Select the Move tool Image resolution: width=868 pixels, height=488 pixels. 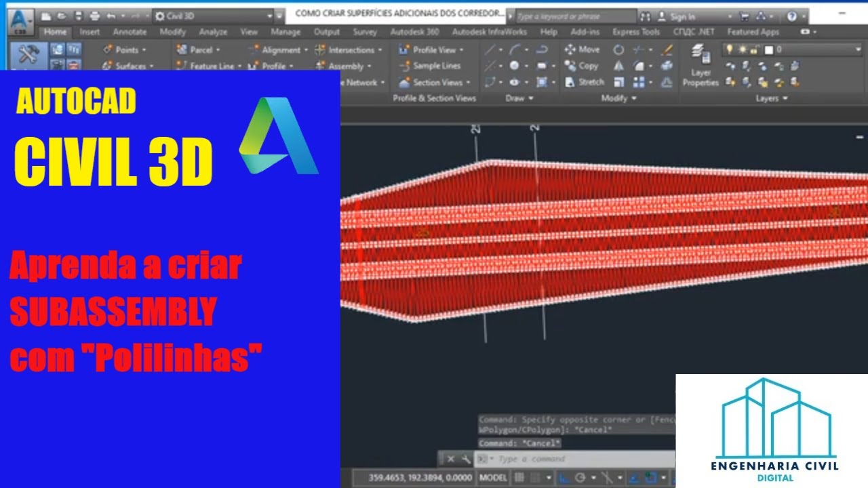tap(582, 49)
